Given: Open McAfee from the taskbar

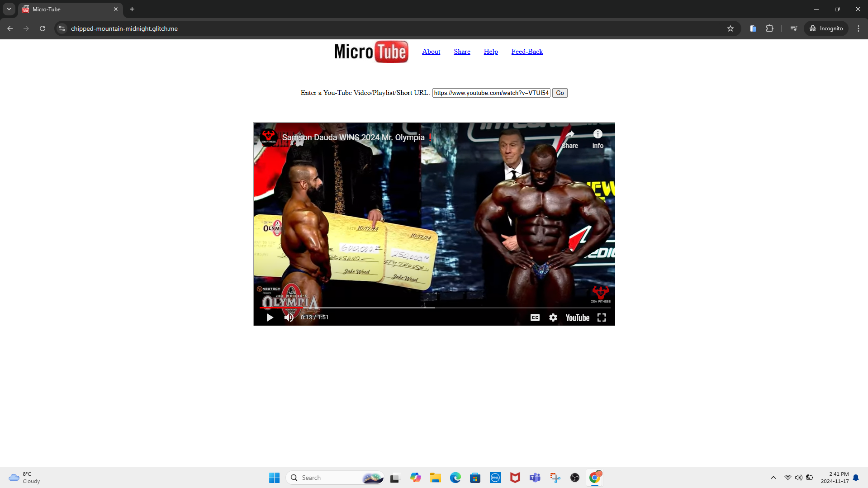Looking at the screenshot, I should (515, 478).
